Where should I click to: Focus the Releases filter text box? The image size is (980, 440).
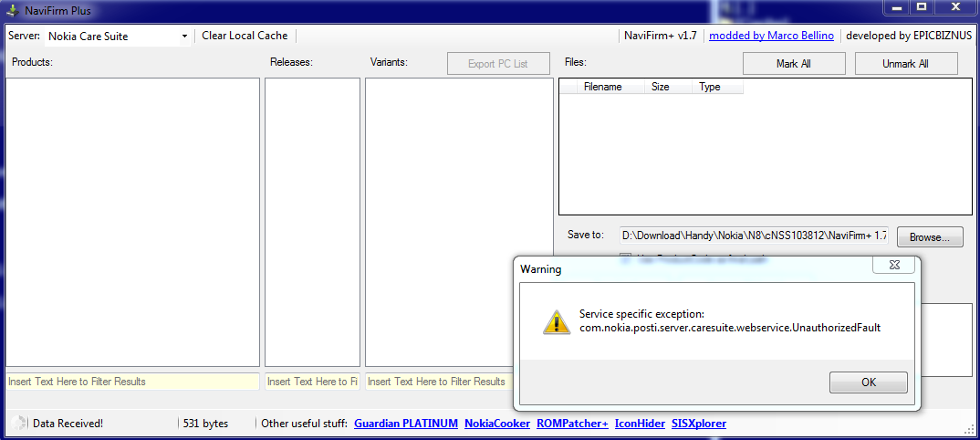pos(312,382)
